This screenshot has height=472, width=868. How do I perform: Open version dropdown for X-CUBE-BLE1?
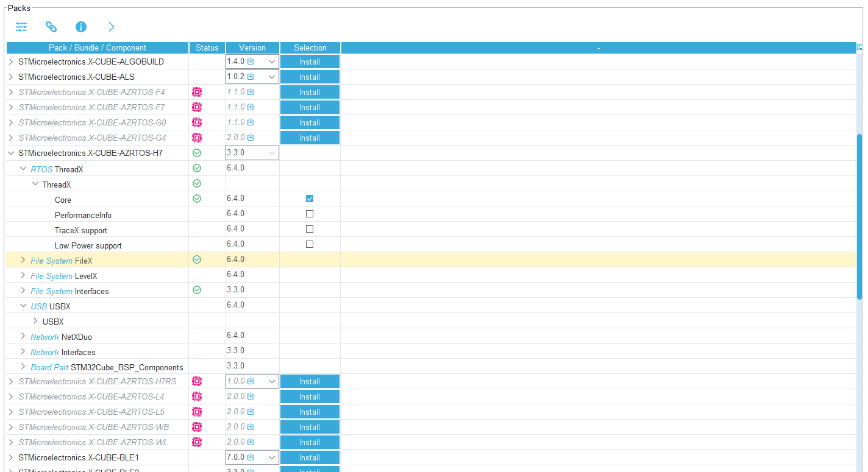tap(272, 457)
